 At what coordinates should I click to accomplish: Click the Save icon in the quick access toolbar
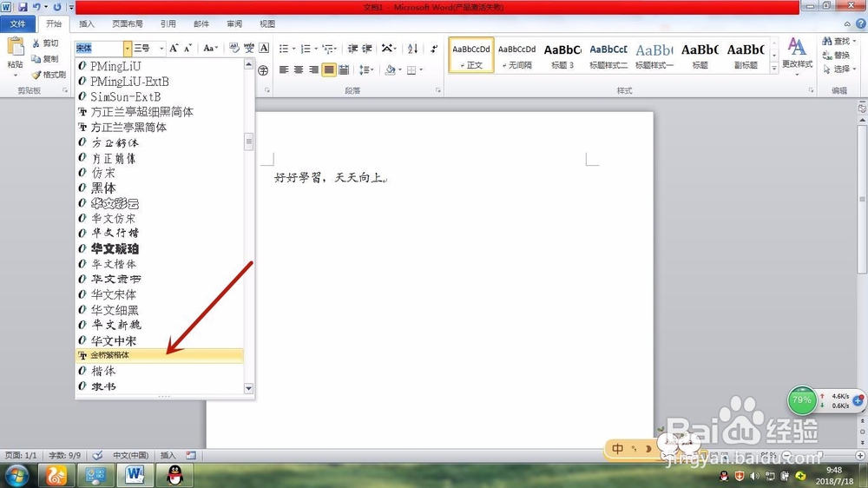(x=23, y=7)
